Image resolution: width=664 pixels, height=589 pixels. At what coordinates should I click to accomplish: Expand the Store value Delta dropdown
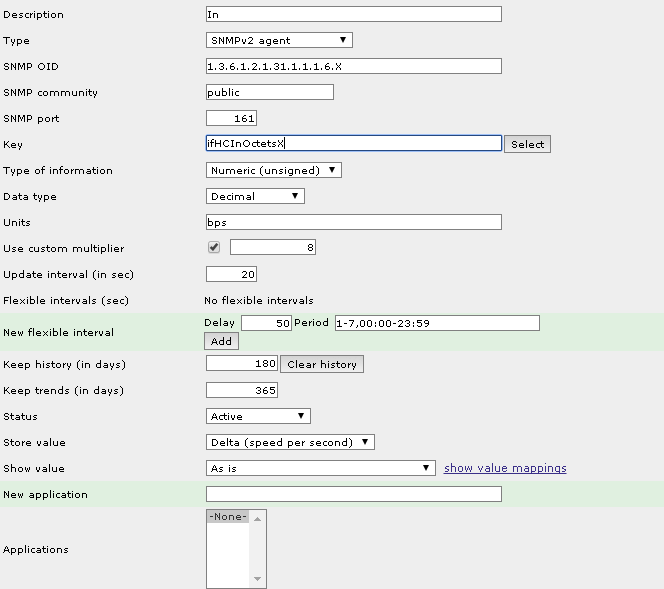pyautogui.click(x=290, y=443)
